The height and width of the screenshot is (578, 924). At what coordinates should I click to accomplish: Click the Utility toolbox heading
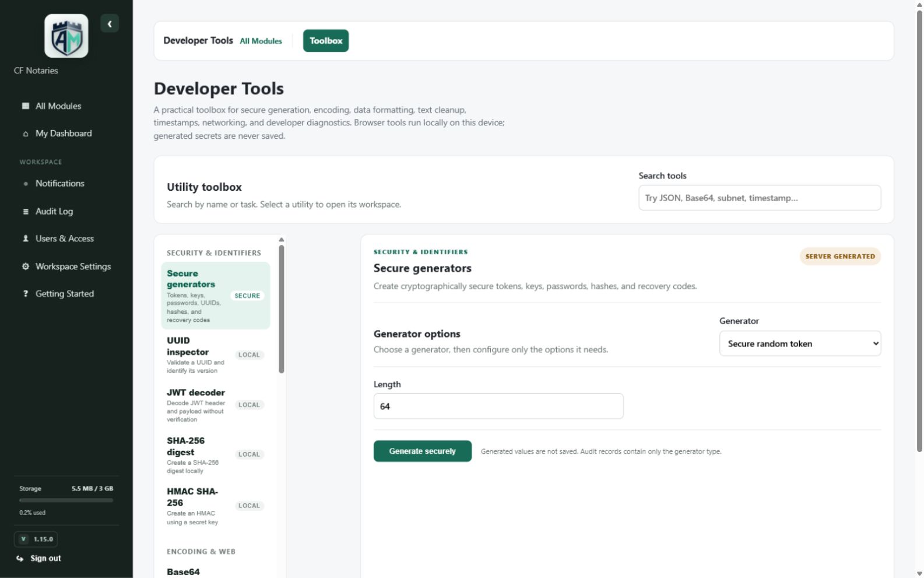click(204, 187)
